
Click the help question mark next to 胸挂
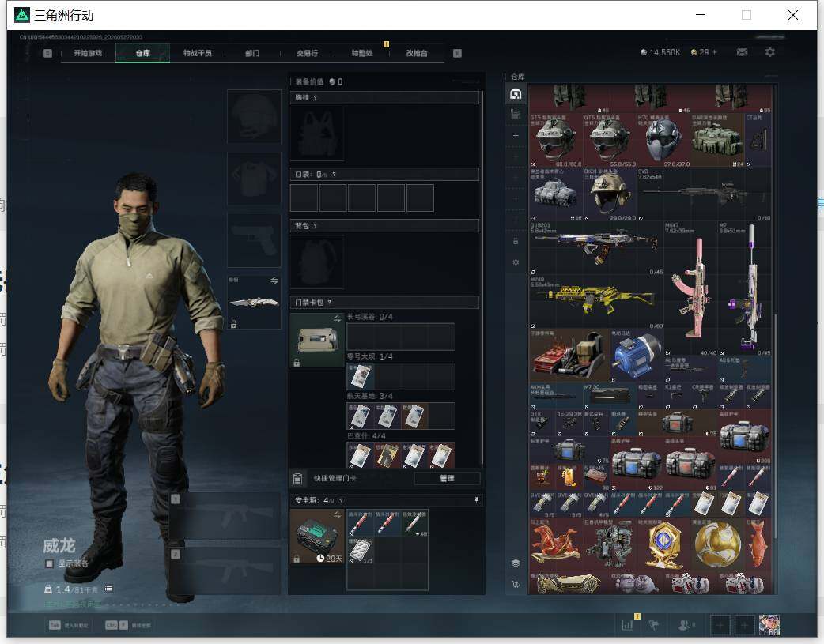[x=315, y=98]
